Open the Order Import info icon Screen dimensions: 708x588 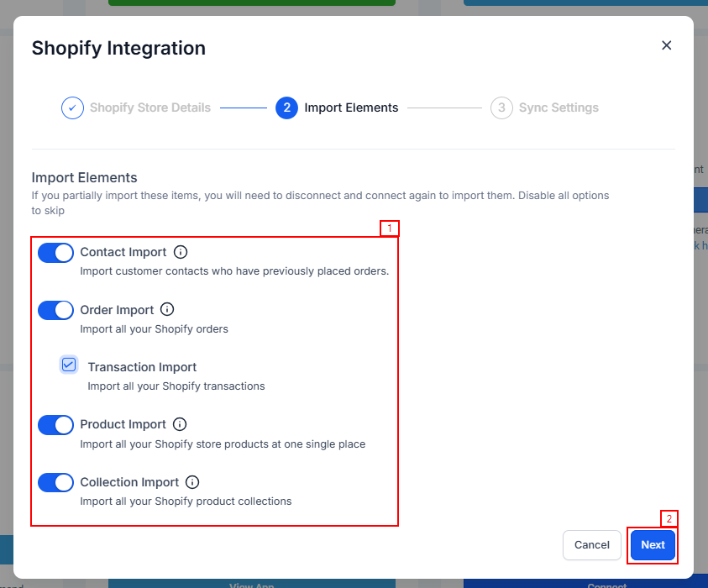[167, 309]
